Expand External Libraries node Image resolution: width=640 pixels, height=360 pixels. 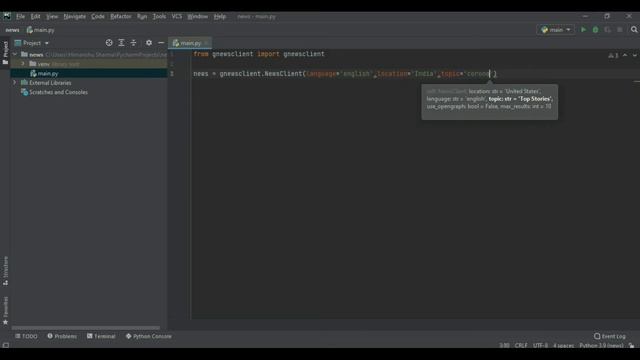pos(15,82)
